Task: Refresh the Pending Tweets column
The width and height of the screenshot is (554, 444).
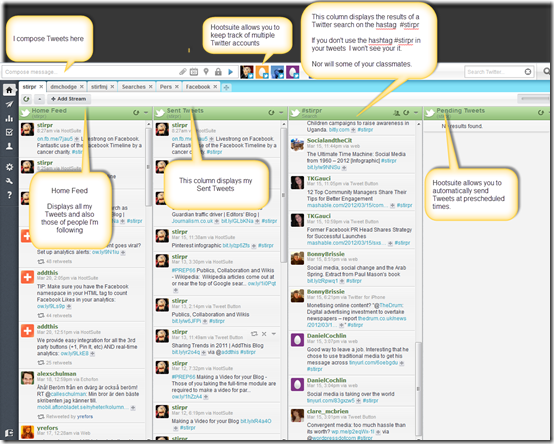Action: point(541,113)
